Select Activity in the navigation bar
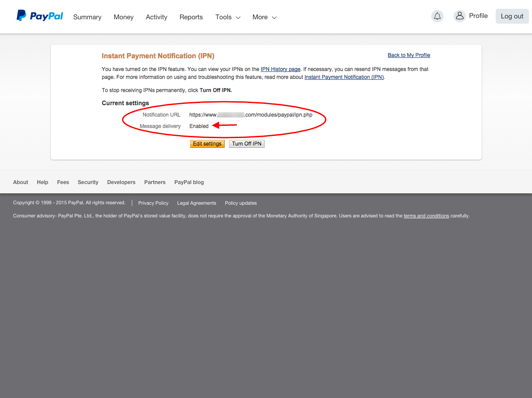Image resolution: width=532 pixels, height=398 pixels. (x=156, y=17)
